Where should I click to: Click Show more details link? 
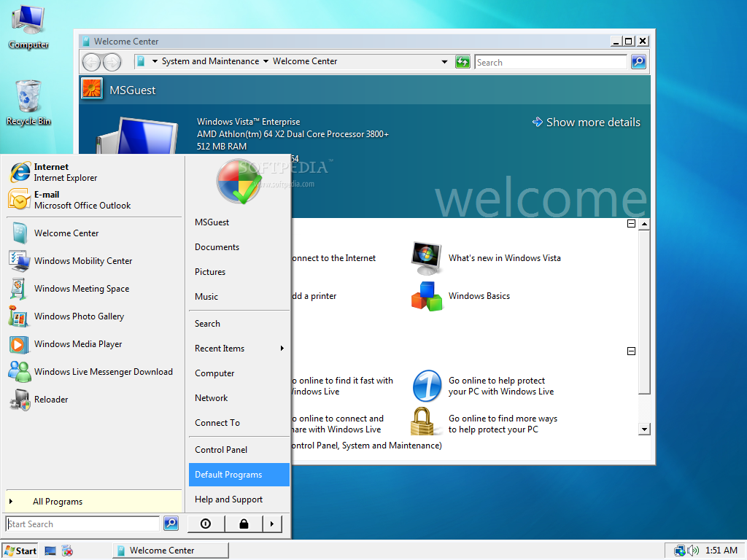point(587,122)
